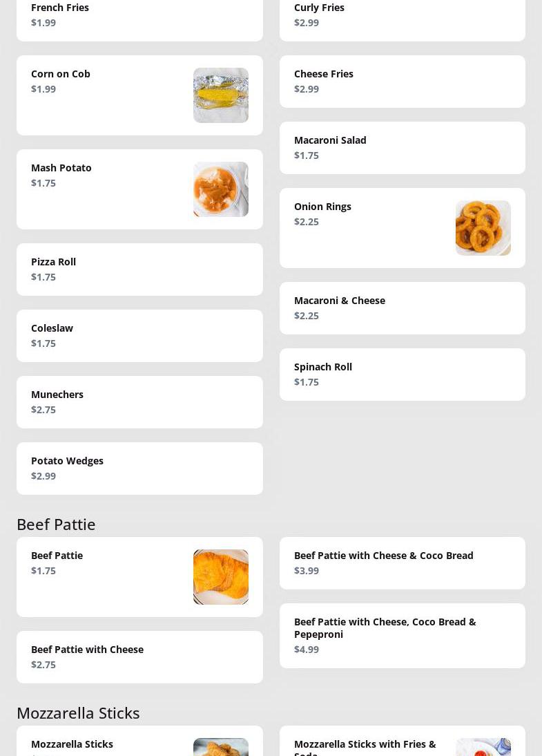This screenshot has height=756, width=542.
Task: Select the Coleslaw side dish
Action: 138,336
